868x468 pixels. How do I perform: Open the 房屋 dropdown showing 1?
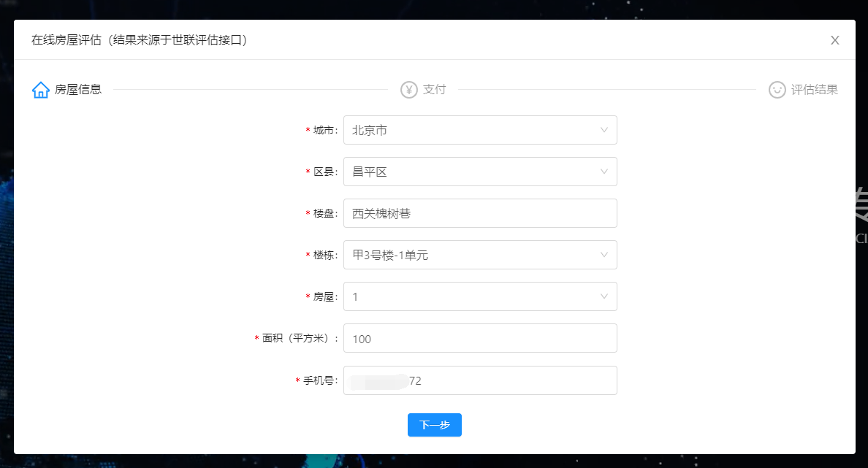point(480,296)
